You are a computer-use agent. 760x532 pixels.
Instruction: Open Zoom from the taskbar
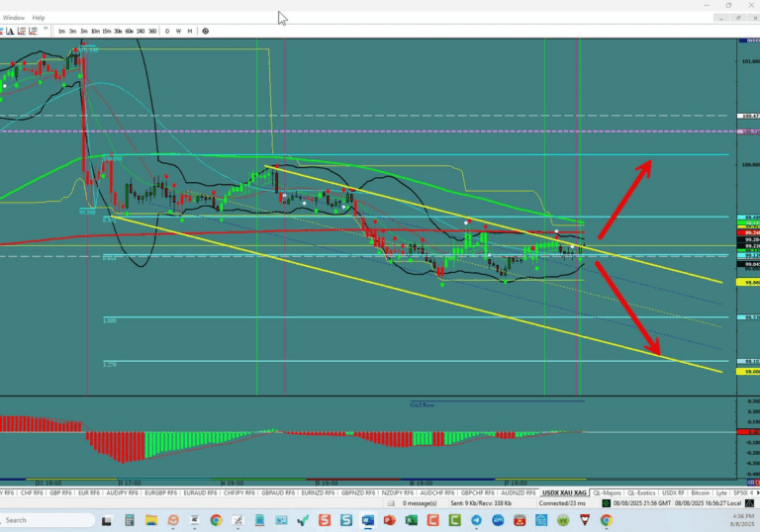[498, 520]
